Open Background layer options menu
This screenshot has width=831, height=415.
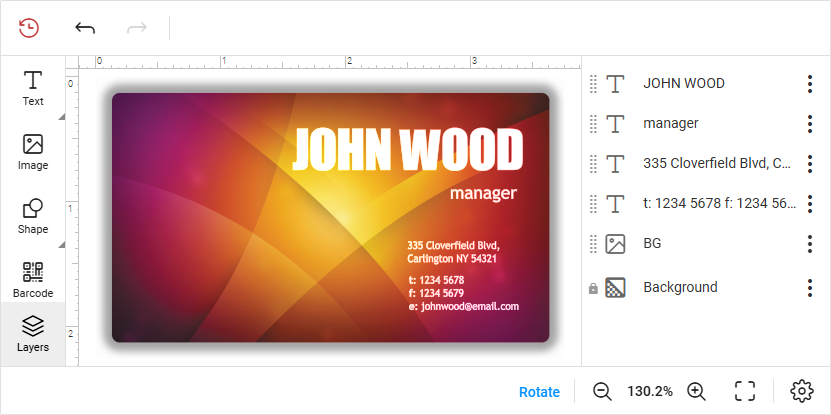(x=810, y=288)
